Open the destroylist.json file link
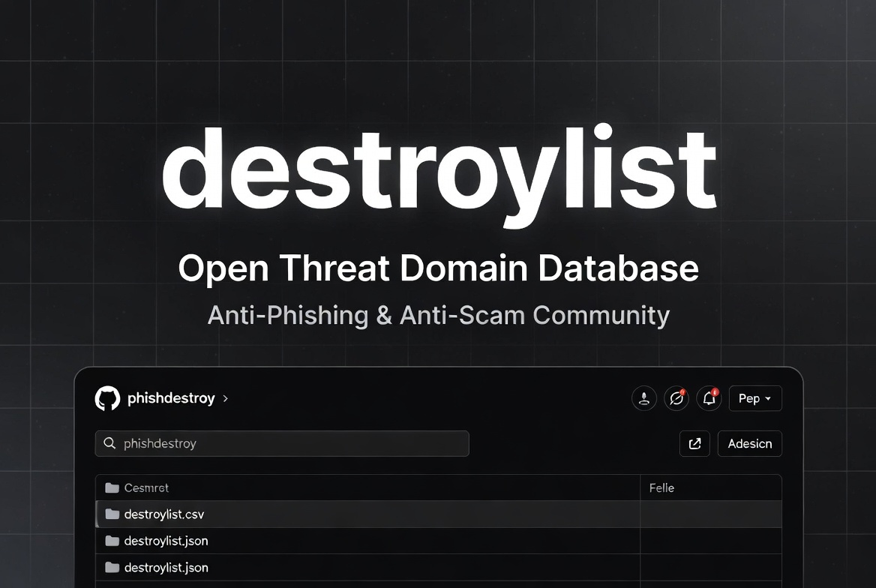The image size is (876, 588). click(x=166, y=541)
